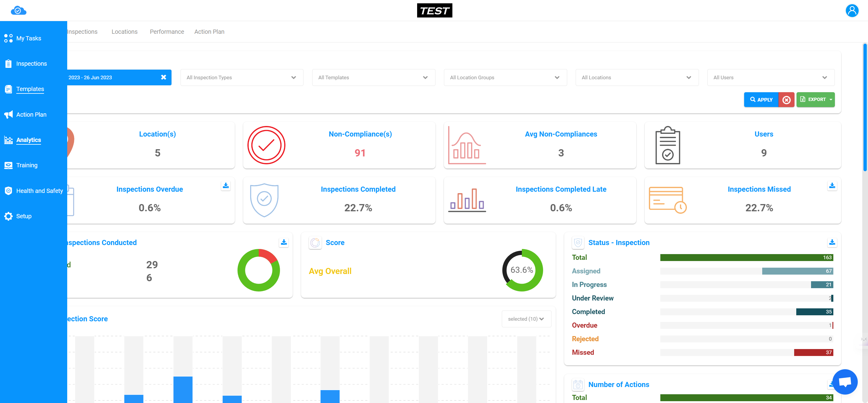
Task: Click the 63.6% score gauge
Action: click(x=522, y=270)
